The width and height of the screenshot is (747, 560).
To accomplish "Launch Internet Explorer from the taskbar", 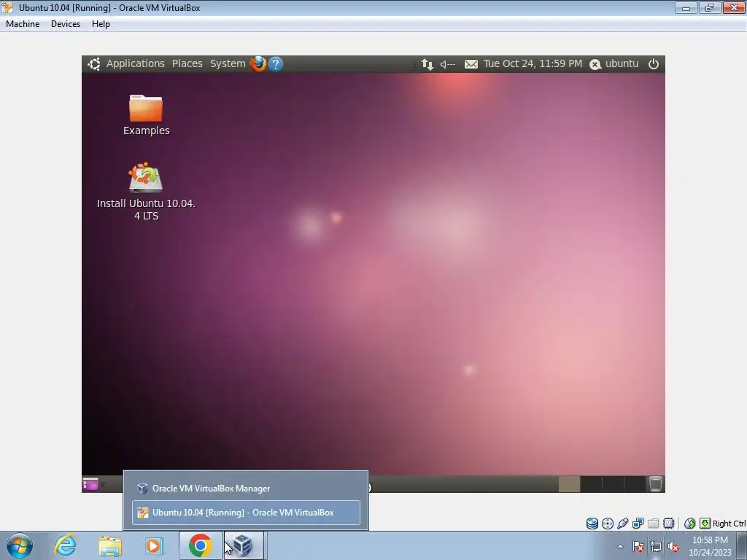I will (65, 545).
